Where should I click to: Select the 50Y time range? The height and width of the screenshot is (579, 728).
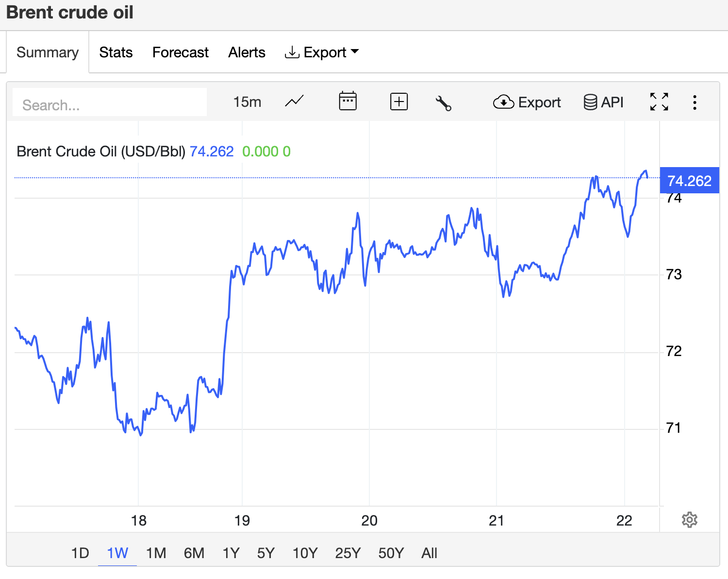(391, 553)
